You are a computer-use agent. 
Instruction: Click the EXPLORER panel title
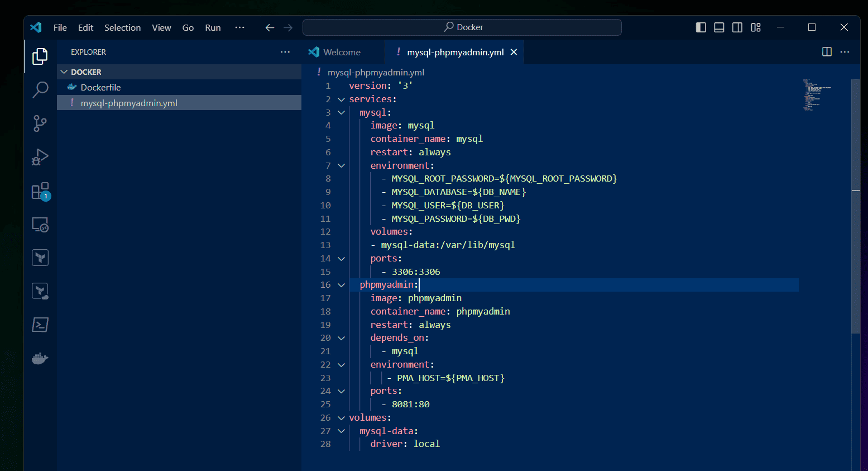click(88, 52)
